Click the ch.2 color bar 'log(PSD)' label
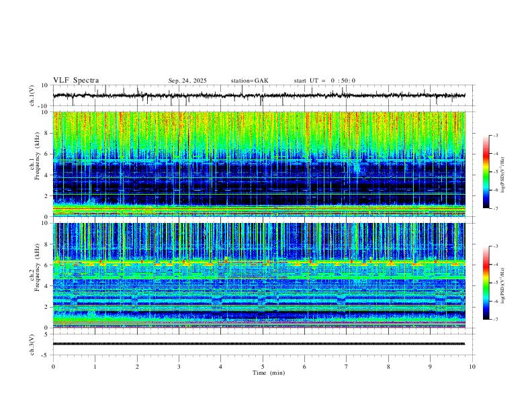 (x=503, y=285)
